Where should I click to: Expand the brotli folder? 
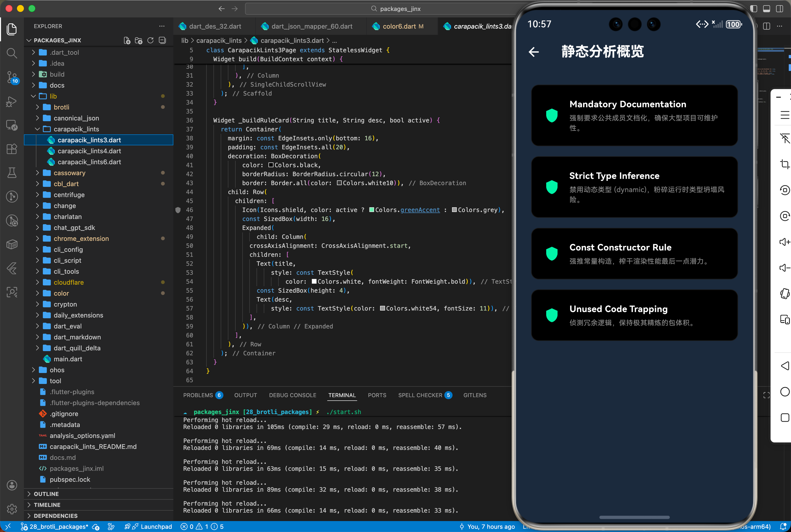click(x=62, y=107)
